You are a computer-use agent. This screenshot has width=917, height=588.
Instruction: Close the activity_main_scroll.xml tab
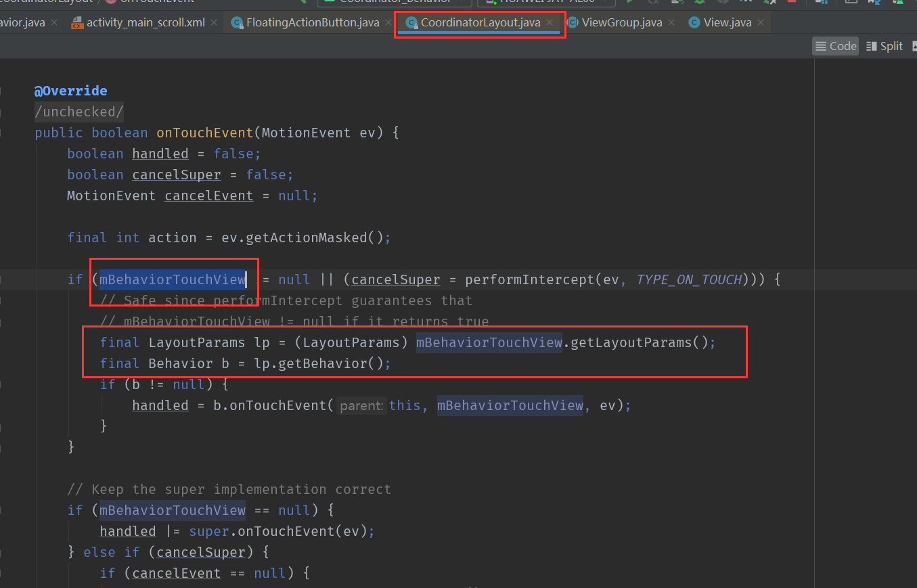(x=214, y=22)
